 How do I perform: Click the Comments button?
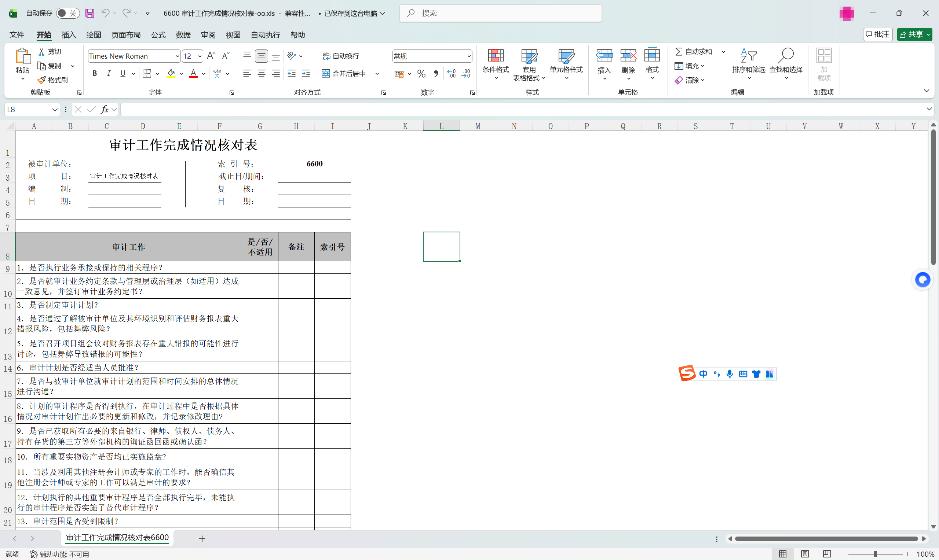[877, 34]
